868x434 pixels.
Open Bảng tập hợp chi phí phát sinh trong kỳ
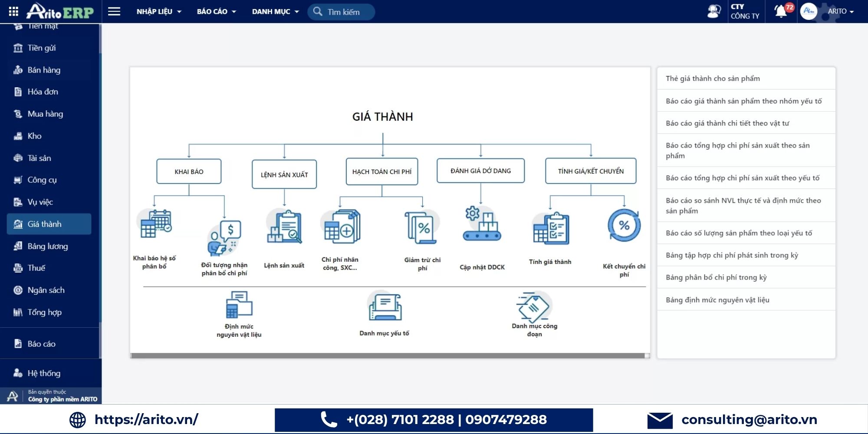point(746,255)
